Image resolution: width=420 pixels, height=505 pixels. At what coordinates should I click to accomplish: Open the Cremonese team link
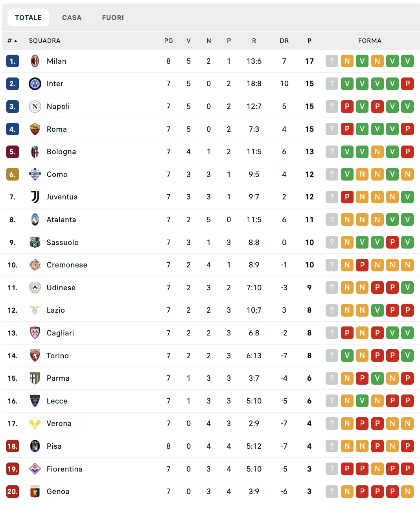(x=67, y=265)
